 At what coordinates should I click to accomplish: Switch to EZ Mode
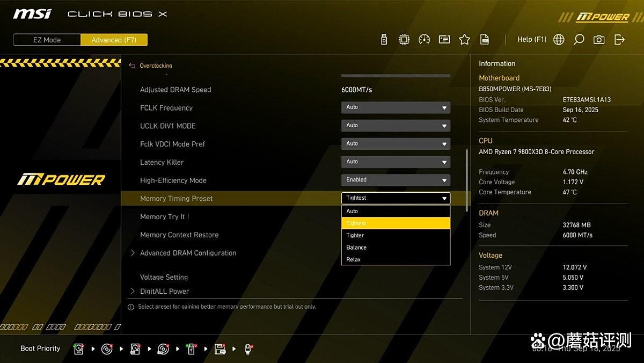[x=47, y=40]
